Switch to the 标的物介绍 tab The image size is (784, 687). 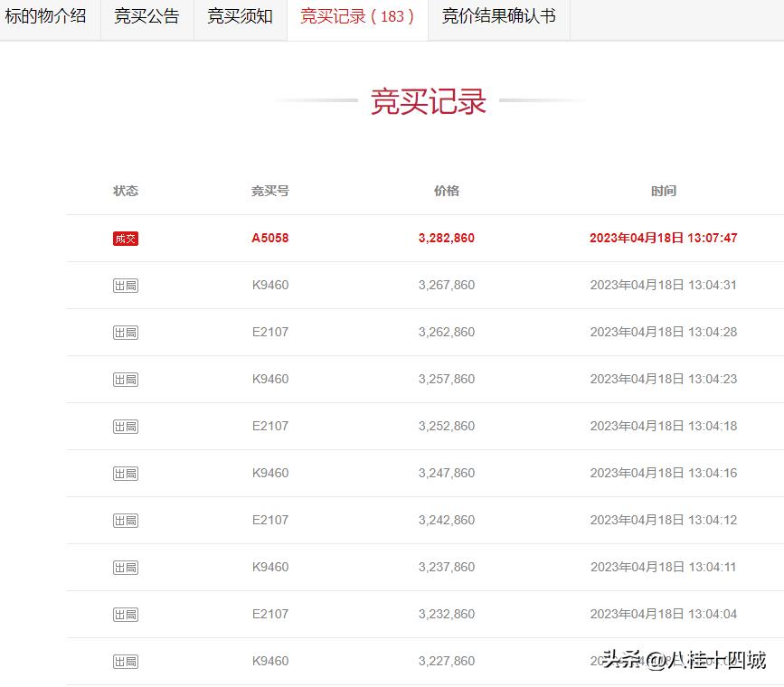point(49,16)
